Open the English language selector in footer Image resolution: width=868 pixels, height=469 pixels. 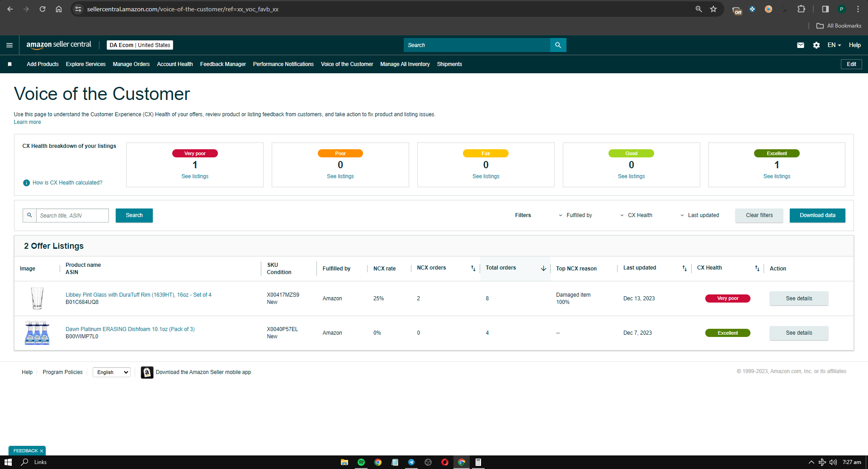pos(112,372)
